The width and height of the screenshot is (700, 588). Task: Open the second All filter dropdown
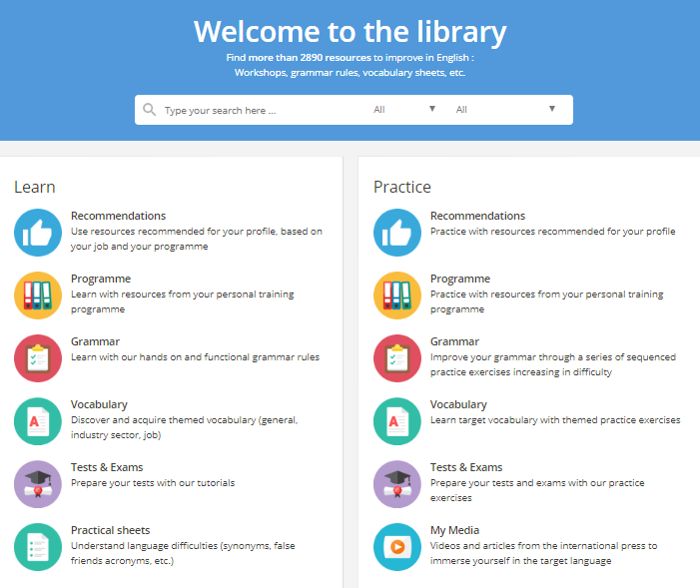click(x=506, y=110)
